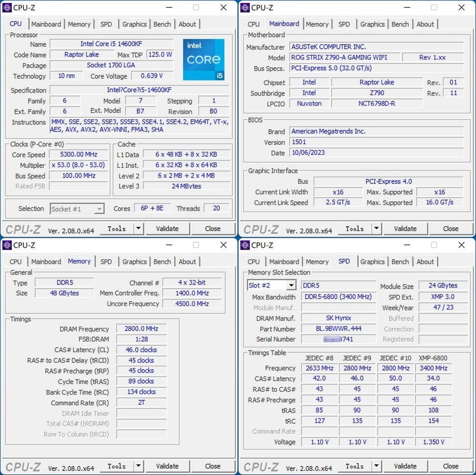
Task: Click the CPU-Z title icon in the SPD slot window
Action: click(245, 245)
